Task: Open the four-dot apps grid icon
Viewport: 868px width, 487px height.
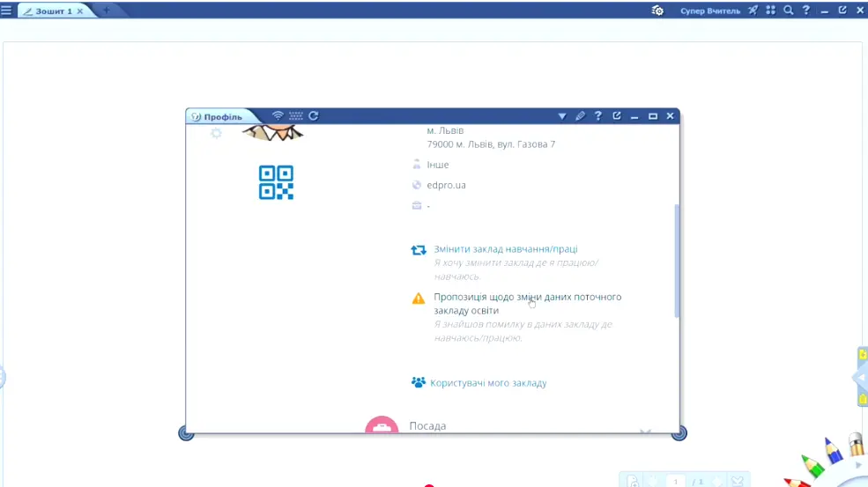Action: pyautogui.click(x=771, y=11)
